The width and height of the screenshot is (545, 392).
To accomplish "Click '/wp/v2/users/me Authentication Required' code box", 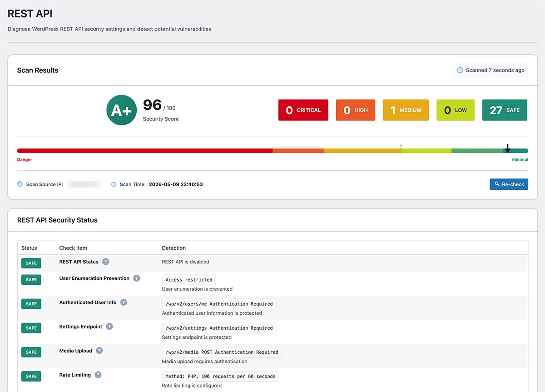I will click(219, 304).
